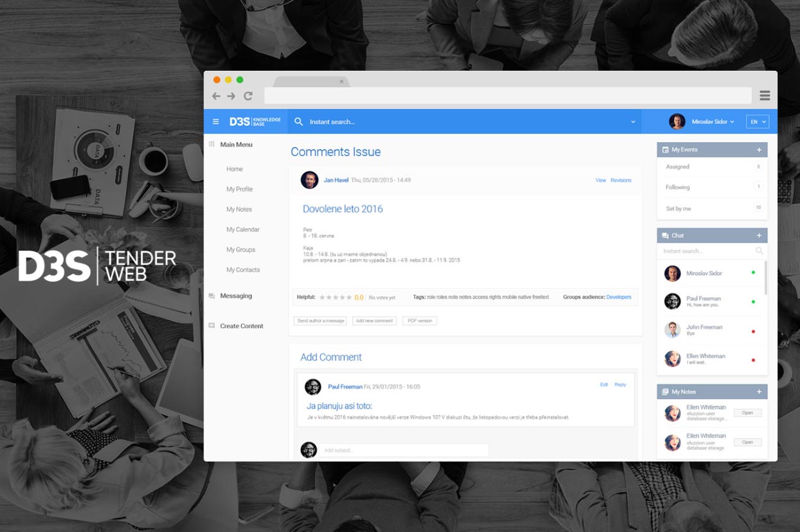This screenshot has height=532, width=800.
Task: Reload the page with refresh icon
Action: [248, 96]
